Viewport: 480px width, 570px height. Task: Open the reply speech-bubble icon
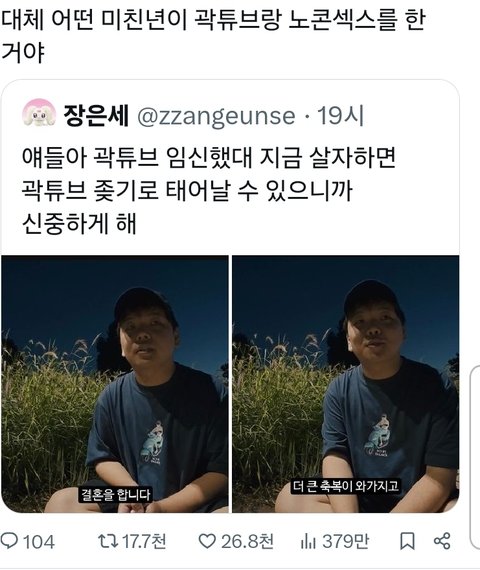tap(9, 541)
